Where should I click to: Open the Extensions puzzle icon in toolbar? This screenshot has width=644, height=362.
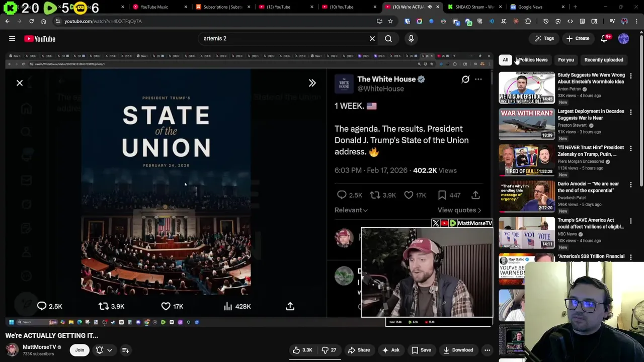pos(528,21)
